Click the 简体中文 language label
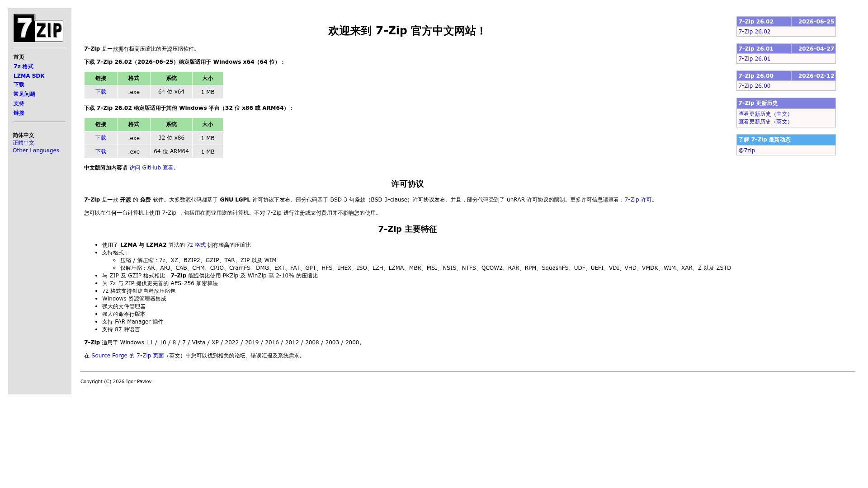868x488 pixels. (24, 135)
